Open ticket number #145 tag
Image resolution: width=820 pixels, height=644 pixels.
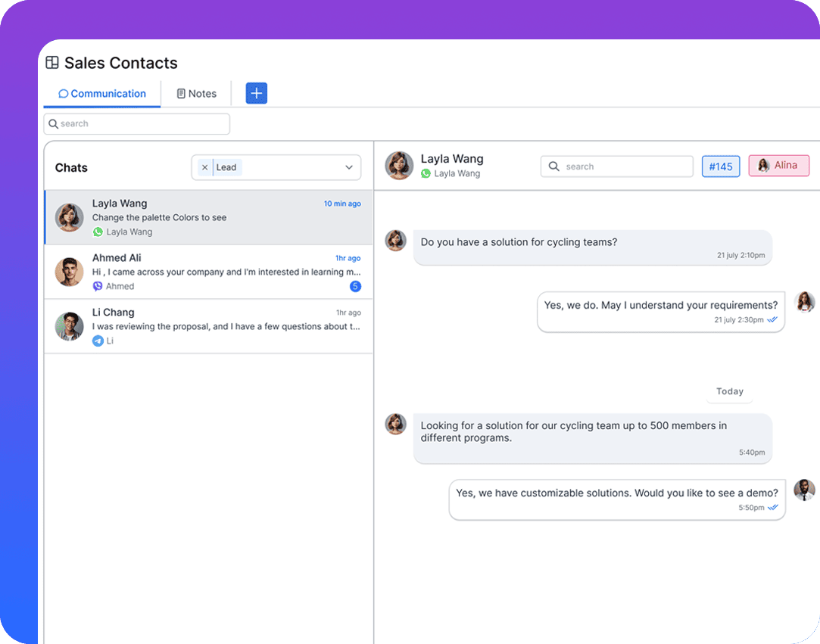click(720, 166)
